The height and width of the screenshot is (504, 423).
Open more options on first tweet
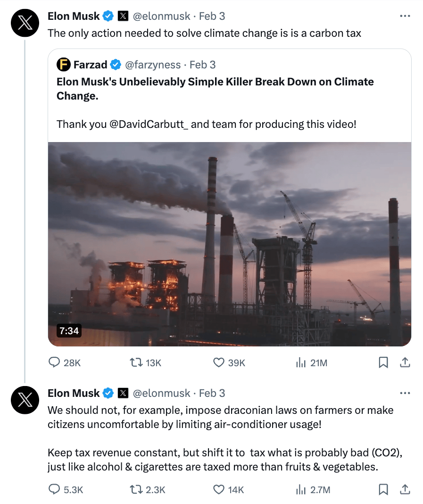point(405,16)
